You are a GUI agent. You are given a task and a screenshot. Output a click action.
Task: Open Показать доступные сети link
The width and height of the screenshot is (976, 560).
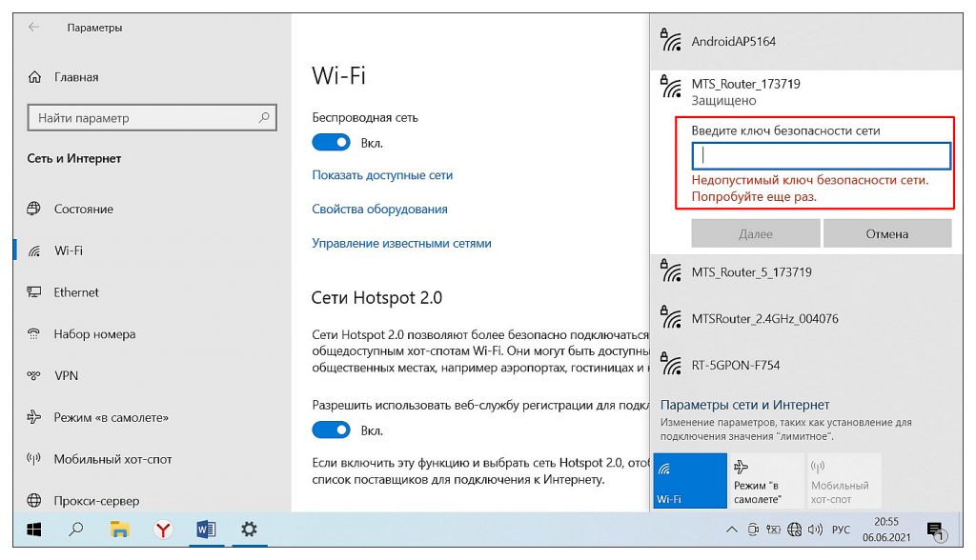tap(382, 175)
